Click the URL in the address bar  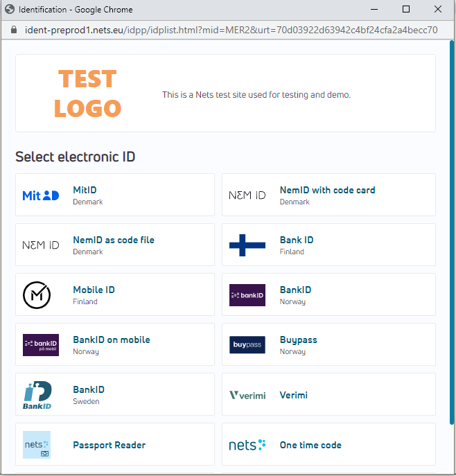tap(231, 30)
